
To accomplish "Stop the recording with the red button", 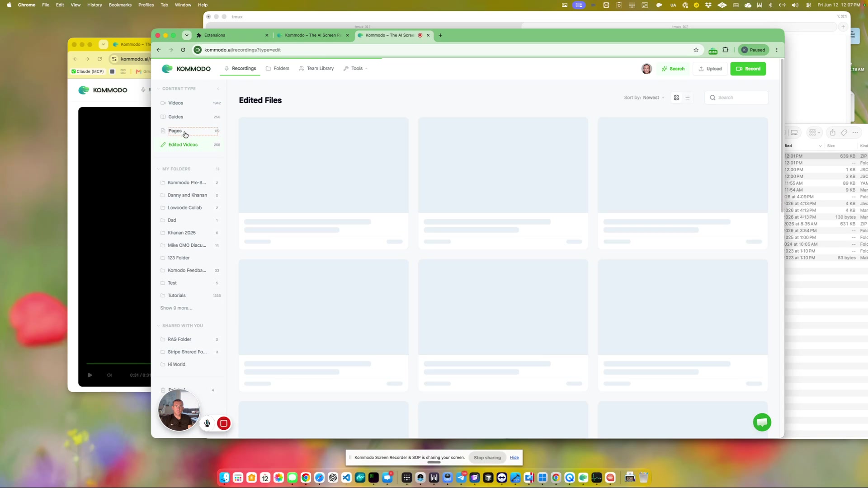I will pos(223,423).
